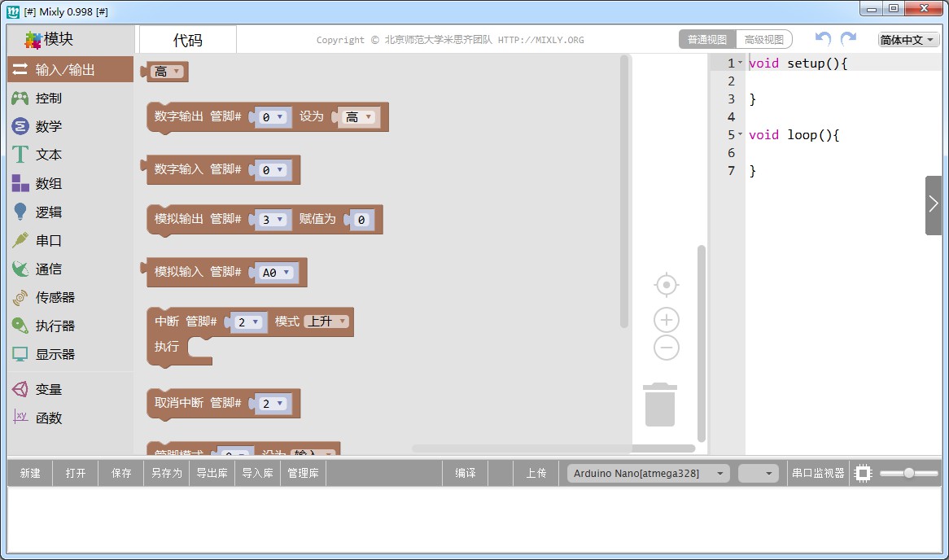This screenshot has height=560, width=949.
Task: Open the 串口监视器 serial monitor
Action: click(x=818, y=474)
